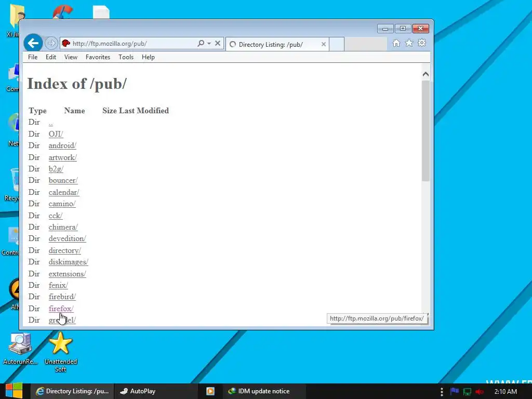532x399 pixels.
Task: Open the calendar/ directory link
Action: pyautogui.click(x=64, y=192)
